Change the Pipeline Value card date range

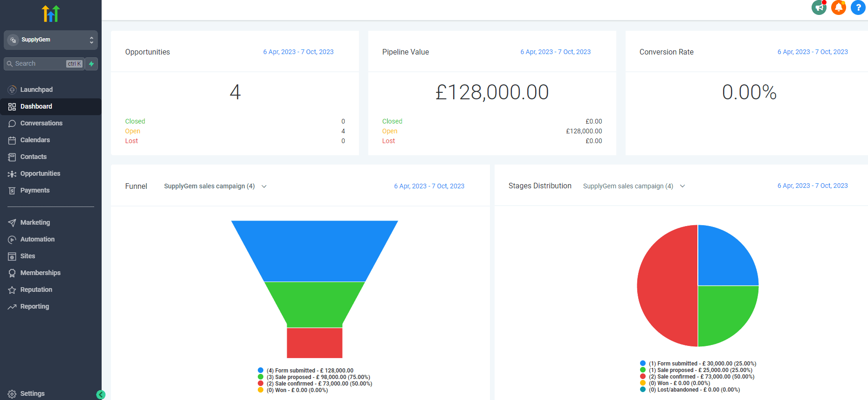click(556, 52)
